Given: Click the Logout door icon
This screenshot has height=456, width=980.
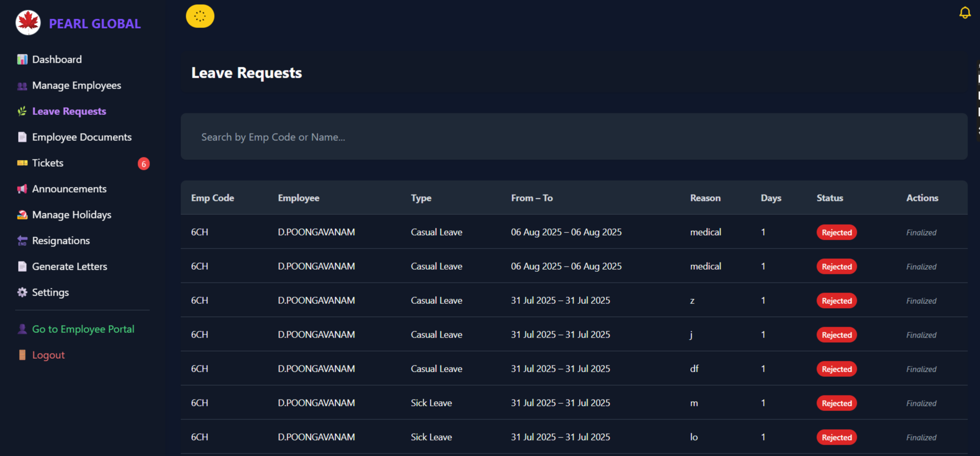Looking at the screenshot, I should [x=22, y=355].
